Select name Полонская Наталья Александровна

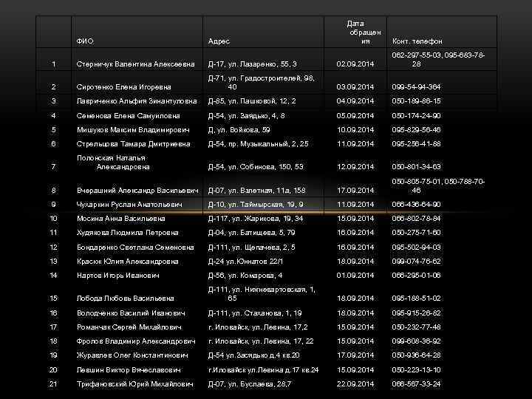tap(113, 163)
